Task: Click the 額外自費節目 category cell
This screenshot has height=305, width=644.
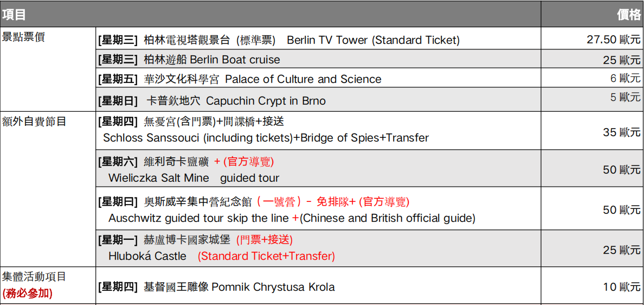Action: 48,189
